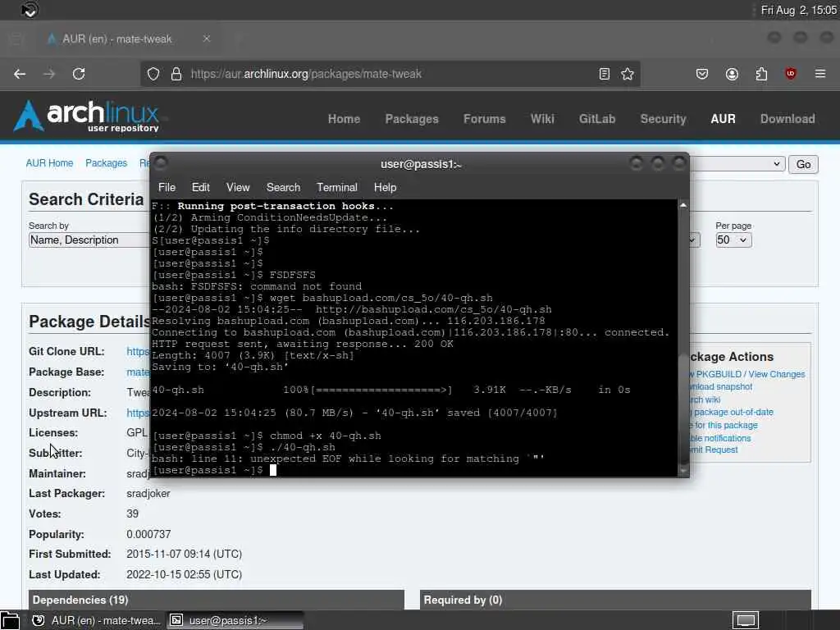Open the Firefox hamburger menu
Screen dimensions: 840x630
tap(820, 74)
